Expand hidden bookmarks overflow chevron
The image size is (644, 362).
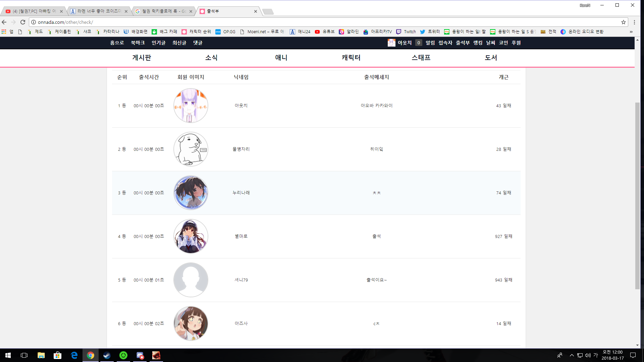click(x=631, y=32)
